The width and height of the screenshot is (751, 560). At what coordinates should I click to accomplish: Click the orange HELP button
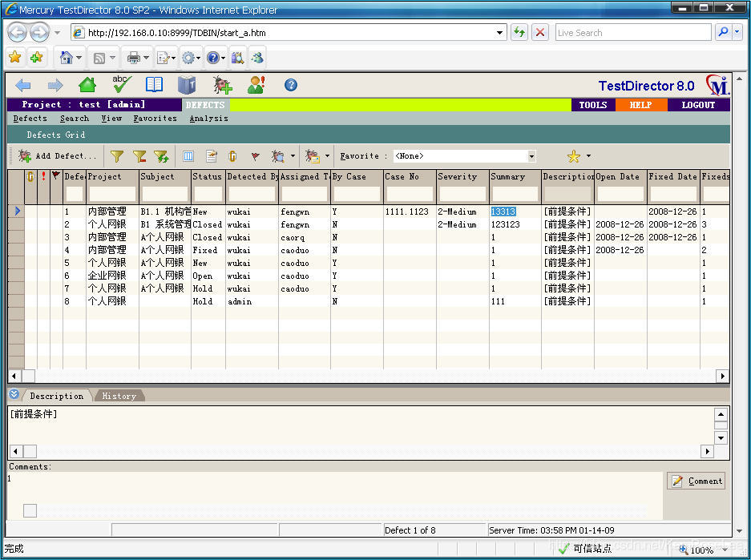[641, 105]
